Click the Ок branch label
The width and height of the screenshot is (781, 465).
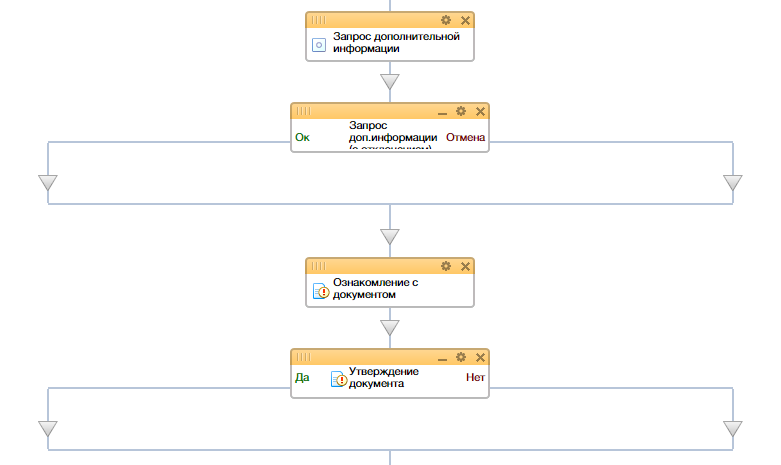[x=302, y=137]
